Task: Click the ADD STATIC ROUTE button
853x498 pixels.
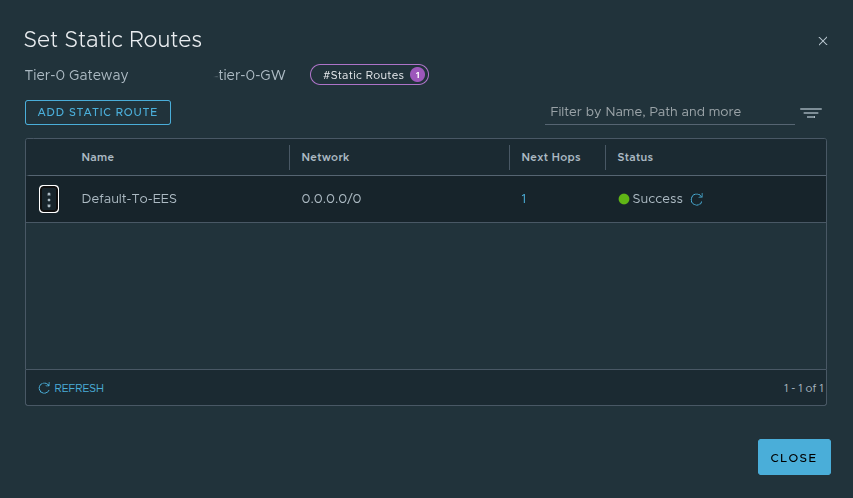Action: pos(98,113)
